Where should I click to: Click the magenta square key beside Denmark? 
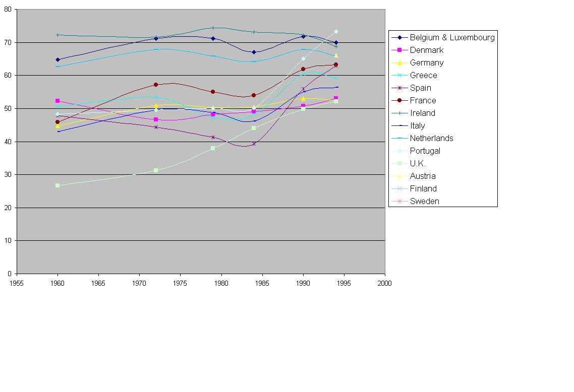tap(400, 50)
